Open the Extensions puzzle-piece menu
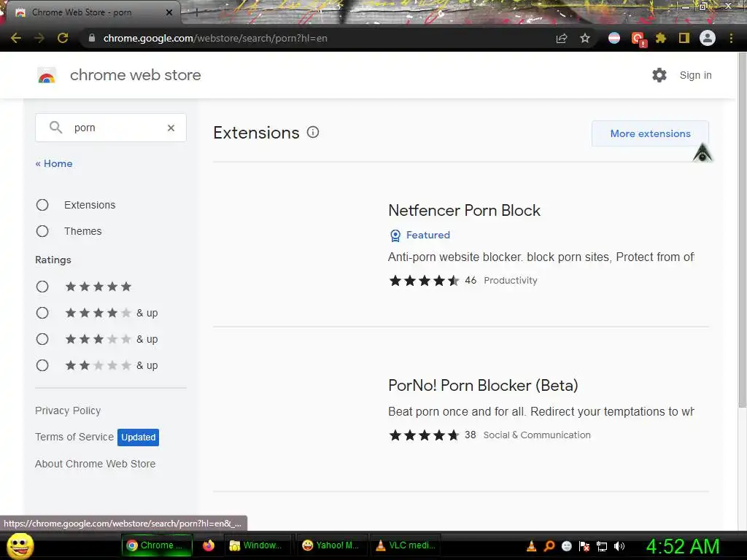 661,38
